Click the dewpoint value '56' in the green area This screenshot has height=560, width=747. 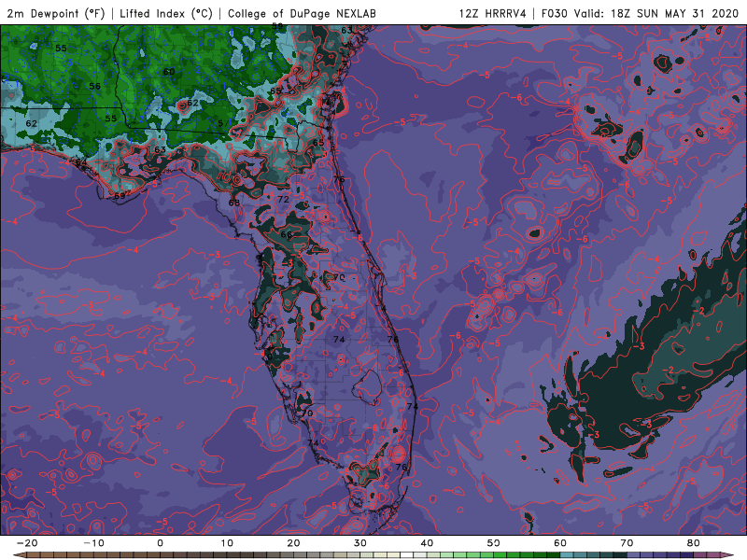(95, 86)
